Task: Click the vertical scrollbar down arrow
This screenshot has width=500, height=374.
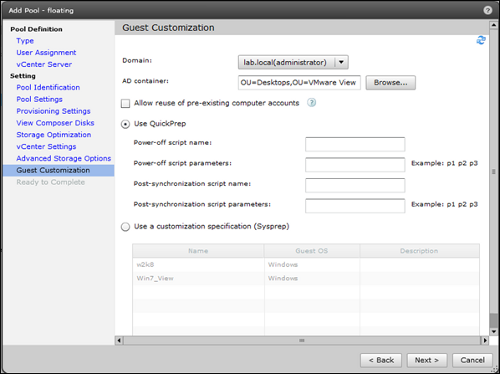Action: click(494, 331)
